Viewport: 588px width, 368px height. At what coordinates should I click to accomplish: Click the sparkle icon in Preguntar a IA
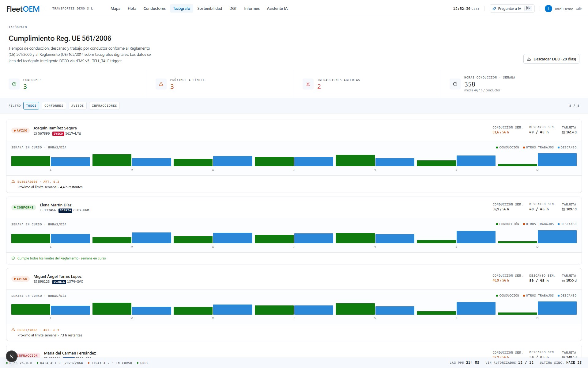pyautogui.click(x=494, y=9)
